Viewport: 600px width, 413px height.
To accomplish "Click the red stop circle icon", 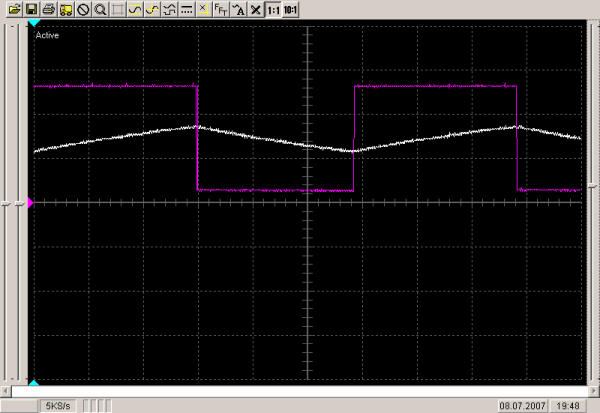I will [83, 9].
